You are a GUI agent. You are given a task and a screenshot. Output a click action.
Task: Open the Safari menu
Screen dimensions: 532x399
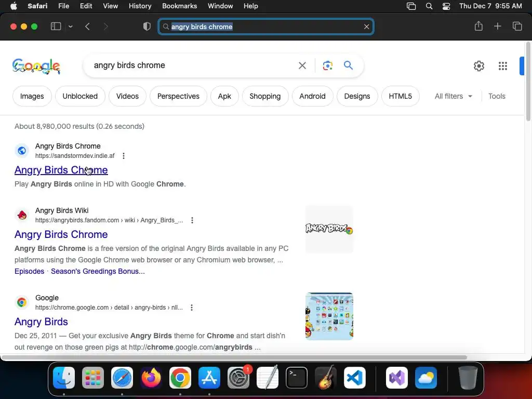coord(37,6)
